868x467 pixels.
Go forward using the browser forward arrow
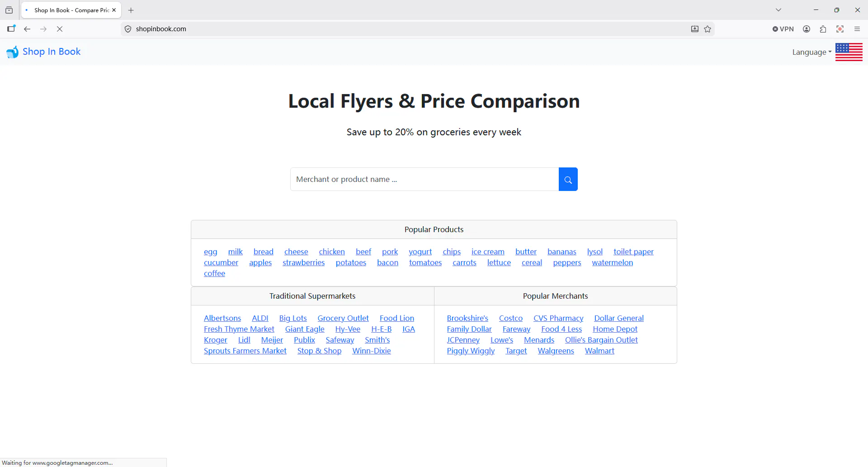click(x=43, y=29)
